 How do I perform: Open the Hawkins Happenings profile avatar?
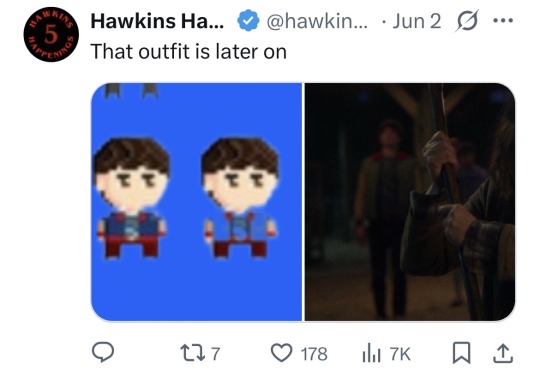point(51,34)
